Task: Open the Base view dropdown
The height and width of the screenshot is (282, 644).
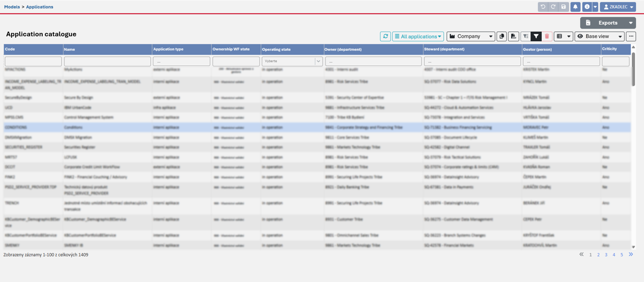Action: pyautogui.click(x=600, y=36)
